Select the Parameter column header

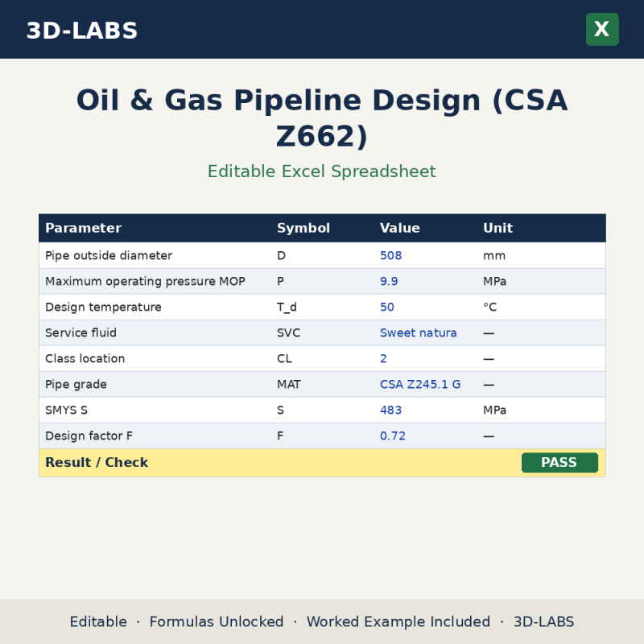click(x=84, y=228)
